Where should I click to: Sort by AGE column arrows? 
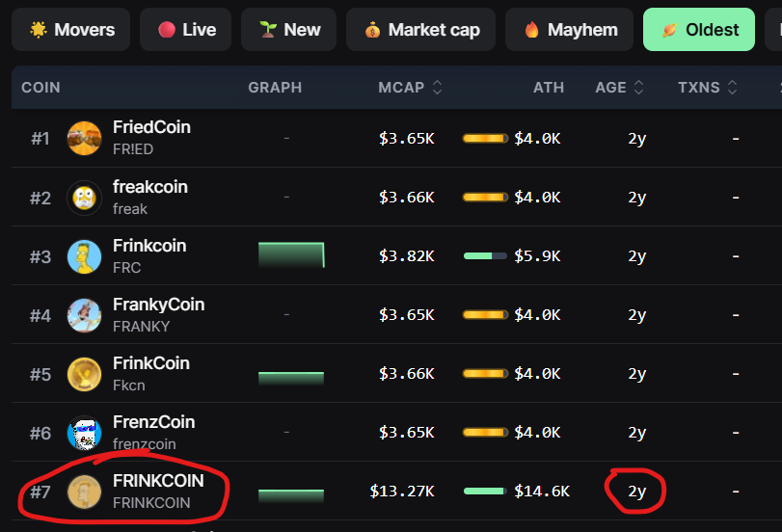coord(639,88)
